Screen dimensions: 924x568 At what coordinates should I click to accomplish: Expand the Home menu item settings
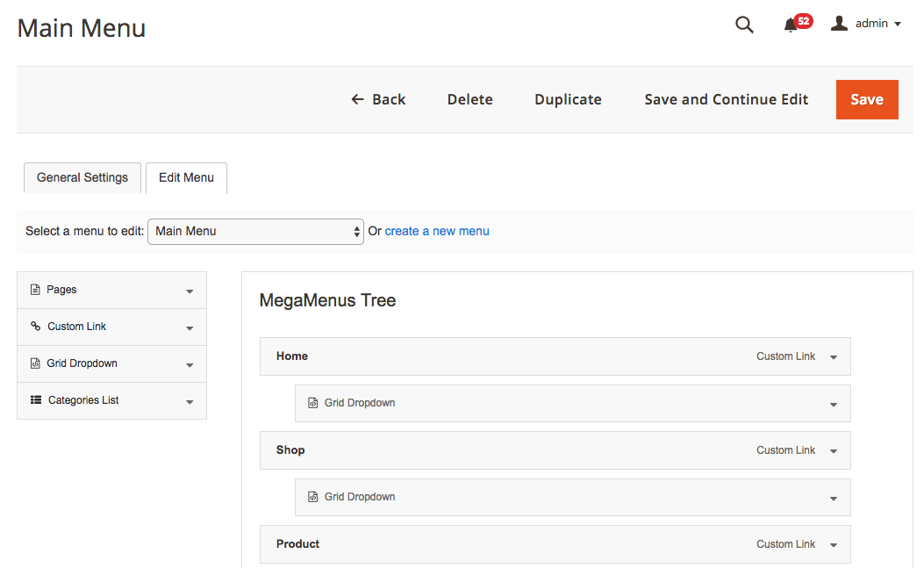(x=833, y=357)
